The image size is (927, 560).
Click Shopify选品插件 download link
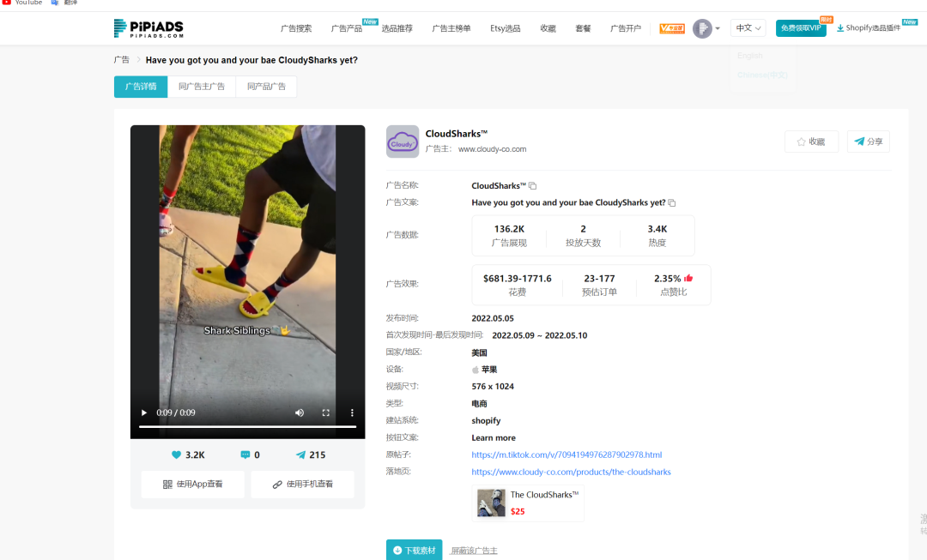click(869, 27)
